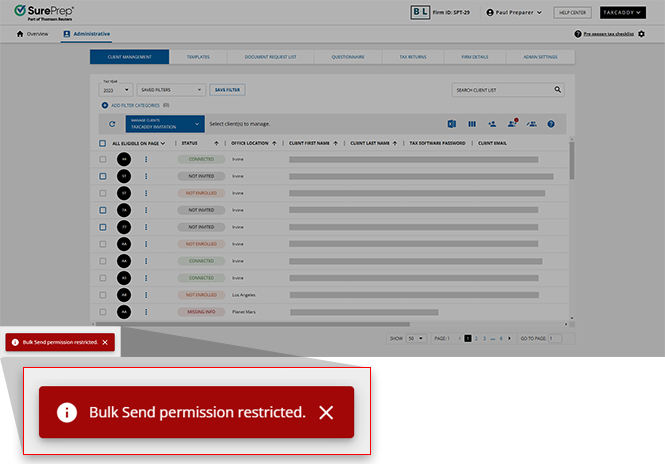
Task: Tick the second client row checkbox
Action: [102, 176]
